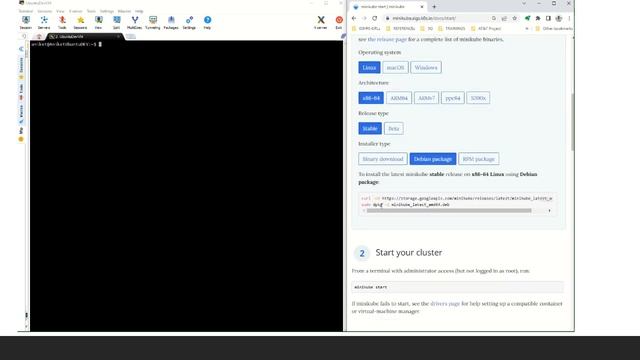
Task: Choose the Binary download installer type
Action: [382, 159]
